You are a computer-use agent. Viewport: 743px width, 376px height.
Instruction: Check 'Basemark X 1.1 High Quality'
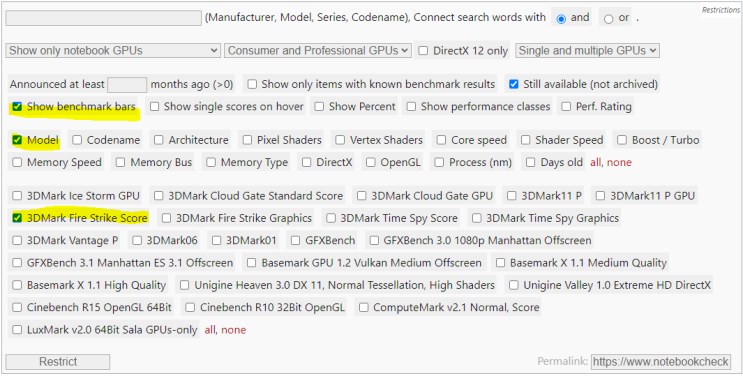tap(17, 285)
